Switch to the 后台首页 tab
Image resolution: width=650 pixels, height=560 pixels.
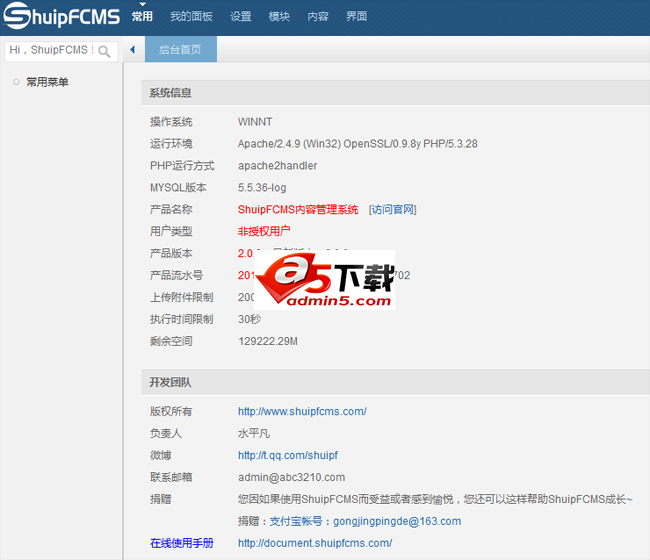click(x=181, y=49)
